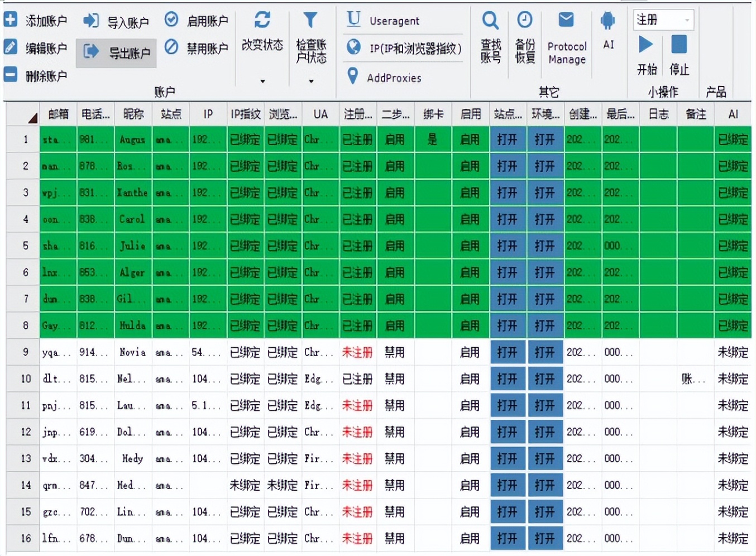Viewport: 756px width, 556px height.
Task: Click the 编辑账户 edit account icon
Action: coord(11,47)
